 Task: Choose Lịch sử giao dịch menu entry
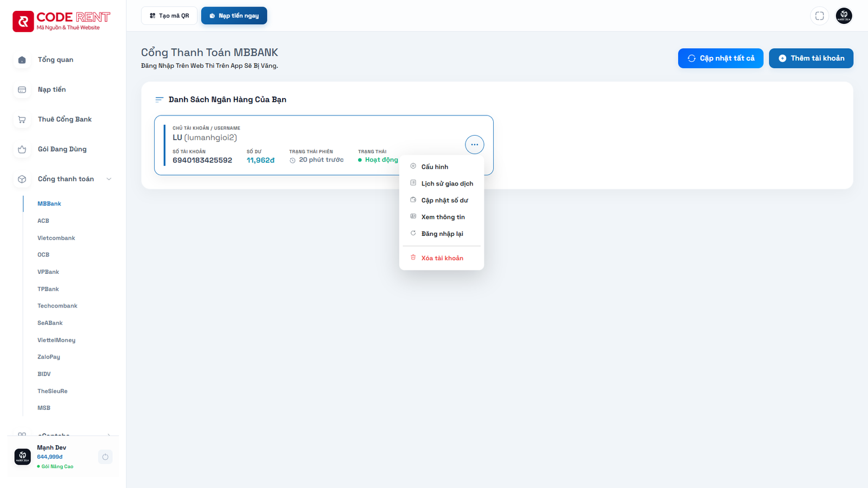point(447,184)
